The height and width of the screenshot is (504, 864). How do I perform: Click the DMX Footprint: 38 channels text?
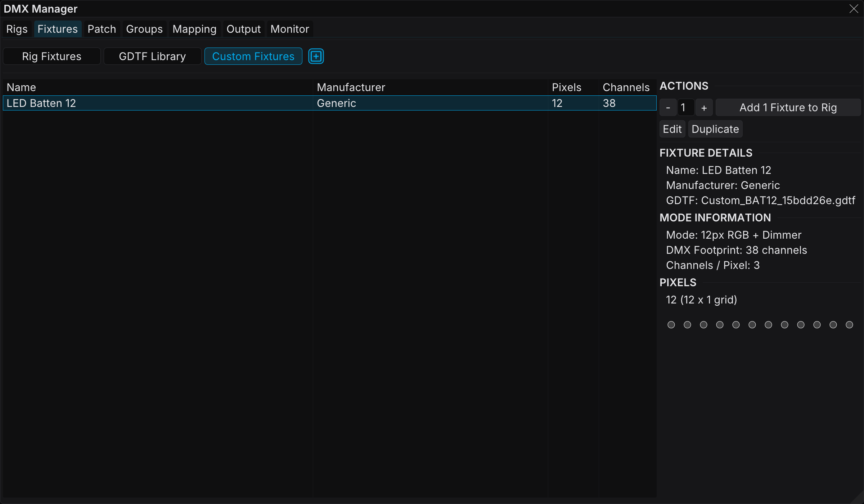click(x=737, y=250)
